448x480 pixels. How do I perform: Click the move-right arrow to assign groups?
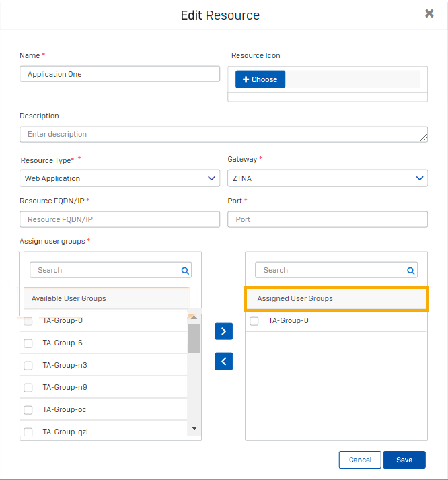[223, 331]
